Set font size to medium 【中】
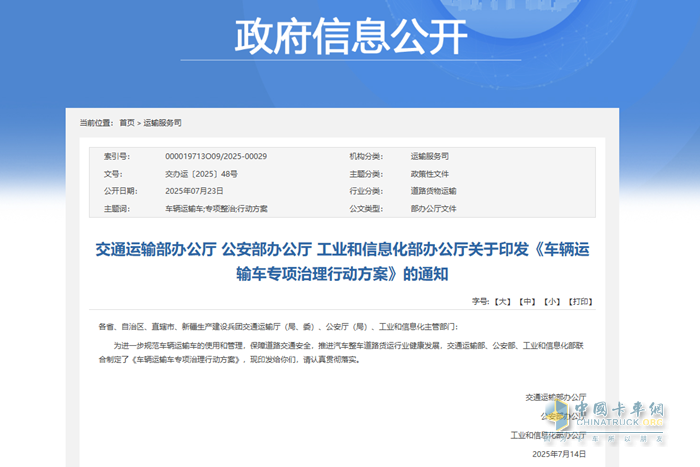The image size is (700, 467). pos(528,301)
